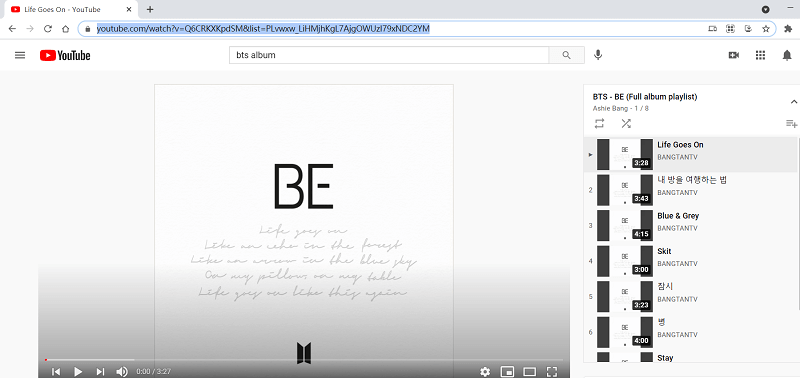Mute the video volume
This screenshot has width=800, height=378.
(x=122, y=371)
